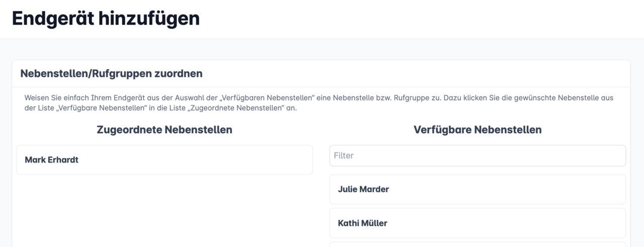644x247 pixels.
Task: Click the Filter input field
Action: [x=477, y=156]
